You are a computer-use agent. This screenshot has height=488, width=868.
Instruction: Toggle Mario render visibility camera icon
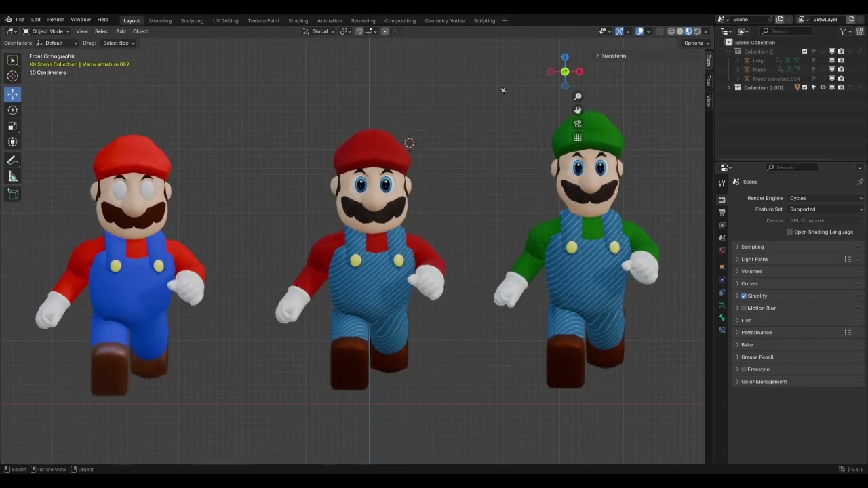[x=841, y=69]
